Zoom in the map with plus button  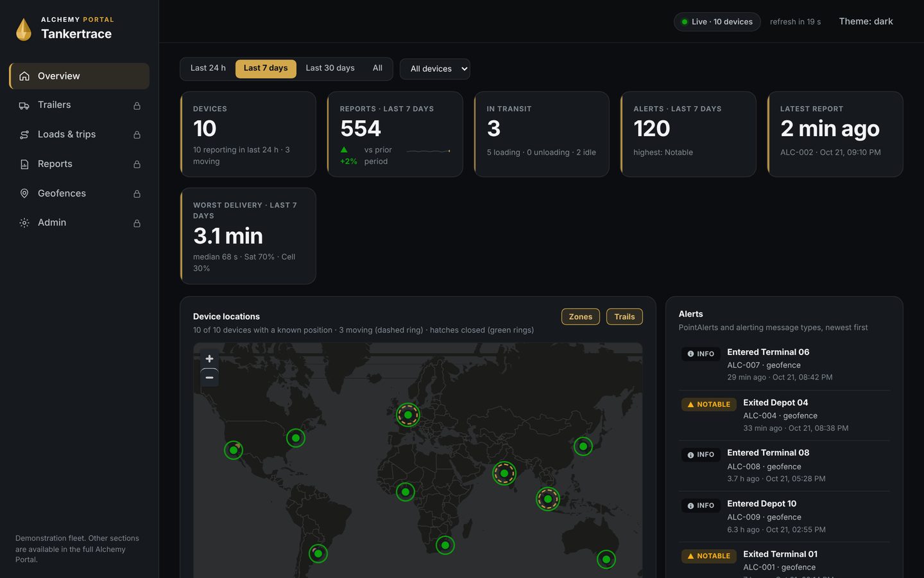pyautogui.click(x=209, y=359)
